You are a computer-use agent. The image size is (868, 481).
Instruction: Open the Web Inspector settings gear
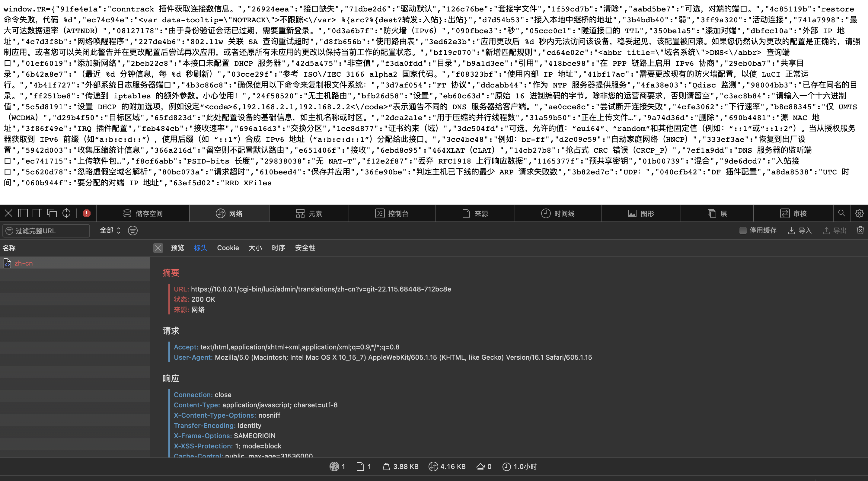point(859,213)
